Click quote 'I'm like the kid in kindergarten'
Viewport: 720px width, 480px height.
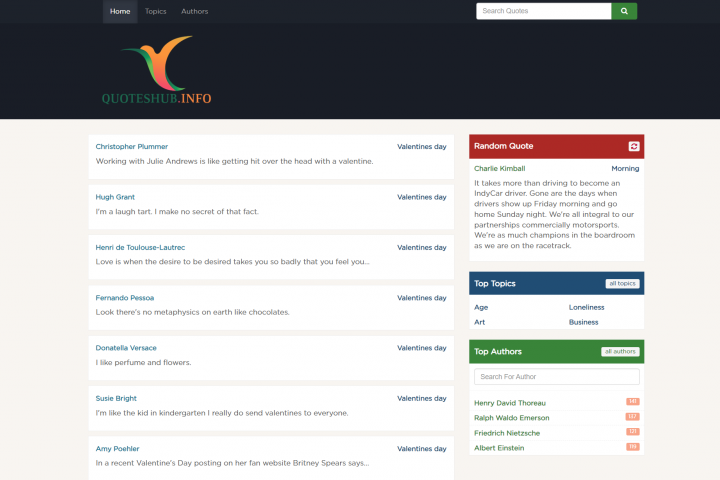(x=222, y=413)
